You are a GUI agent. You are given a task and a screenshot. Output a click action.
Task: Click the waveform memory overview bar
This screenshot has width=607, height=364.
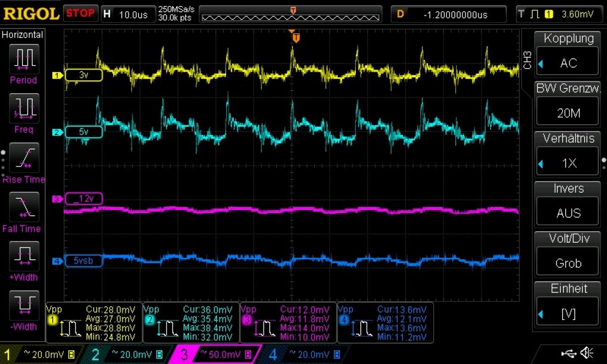[x=291, y=14]
